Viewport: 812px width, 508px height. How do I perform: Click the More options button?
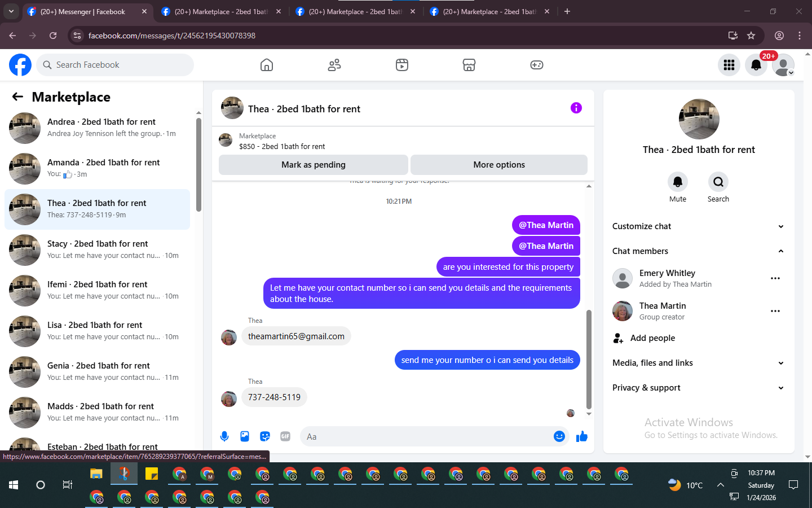click(499, 165)
